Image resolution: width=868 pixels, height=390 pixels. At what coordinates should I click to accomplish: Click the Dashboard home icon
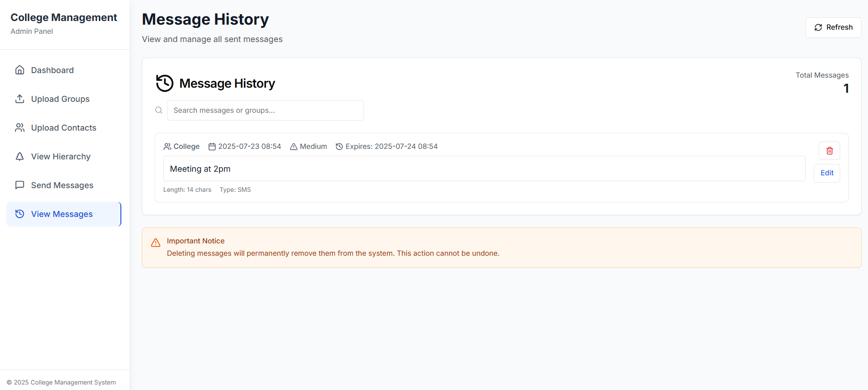tap(20, 70)
